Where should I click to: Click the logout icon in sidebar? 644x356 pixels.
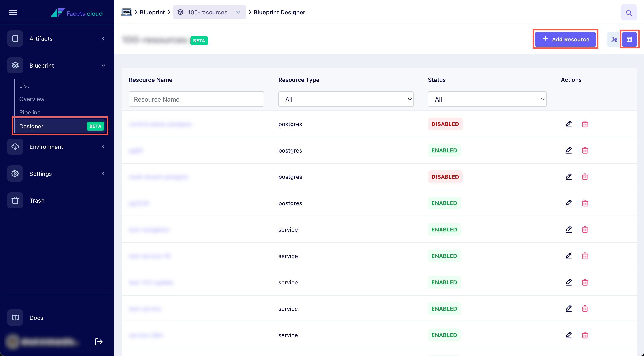tap(99, 341)
